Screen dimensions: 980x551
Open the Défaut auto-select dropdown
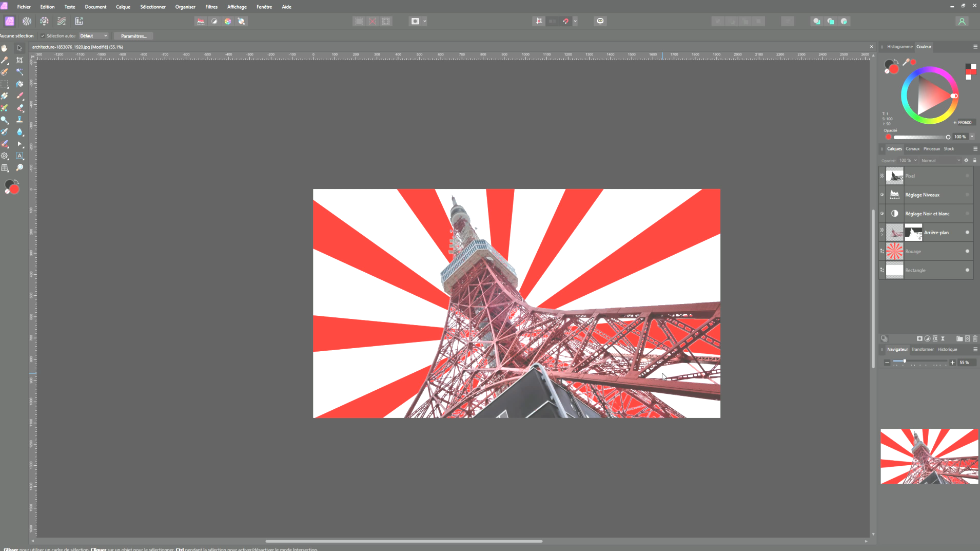pos(93,36)
